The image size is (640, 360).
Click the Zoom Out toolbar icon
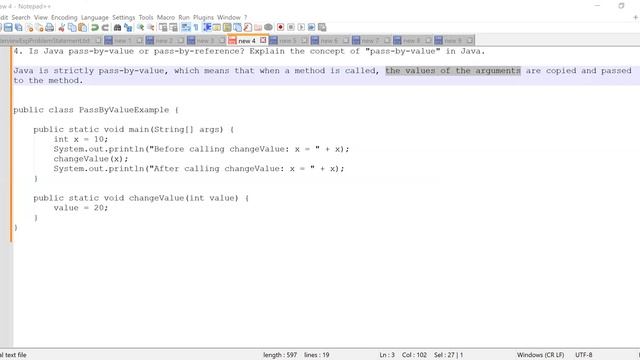pos(151,27)
